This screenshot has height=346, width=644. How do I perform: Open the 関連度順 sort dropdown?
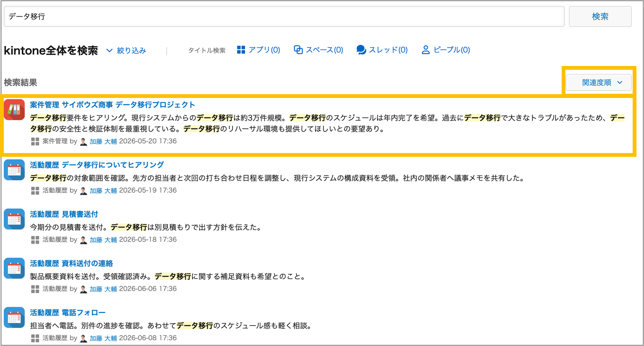click(599, 82)
